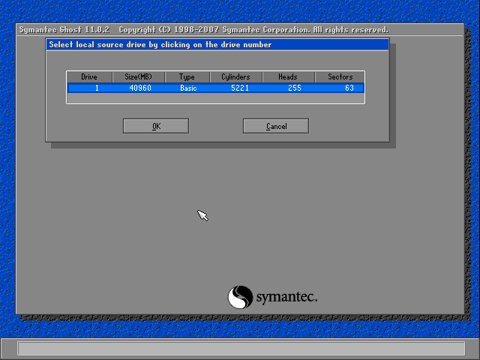Click the Cancel button
The height and width of the screenshot is (360, 480).
click(276, 126)
